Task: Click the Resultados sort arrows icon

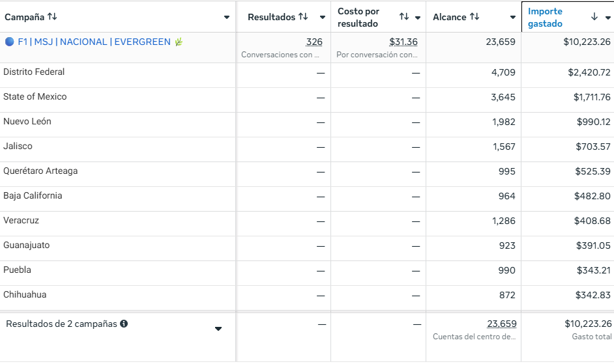Action: click(303, 17)
